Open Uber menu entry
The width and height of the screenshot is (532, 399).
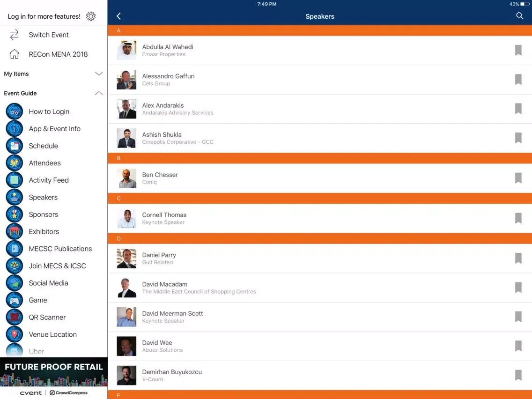[37, 352]
